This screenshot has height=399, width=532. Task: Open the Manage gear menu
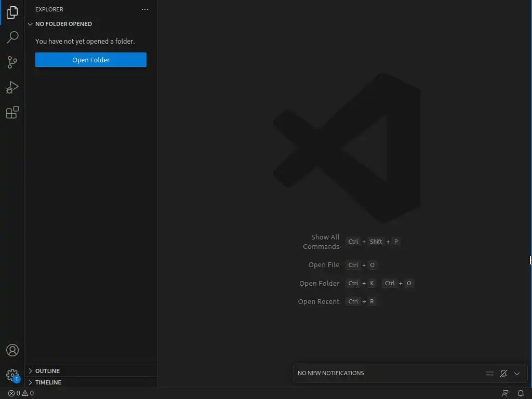12,375
